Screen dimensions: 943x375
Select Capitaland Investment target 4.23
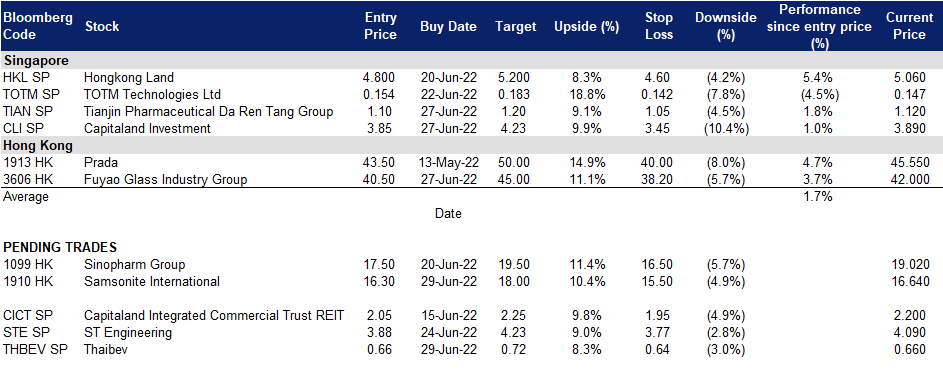click(x=515, y=128)
